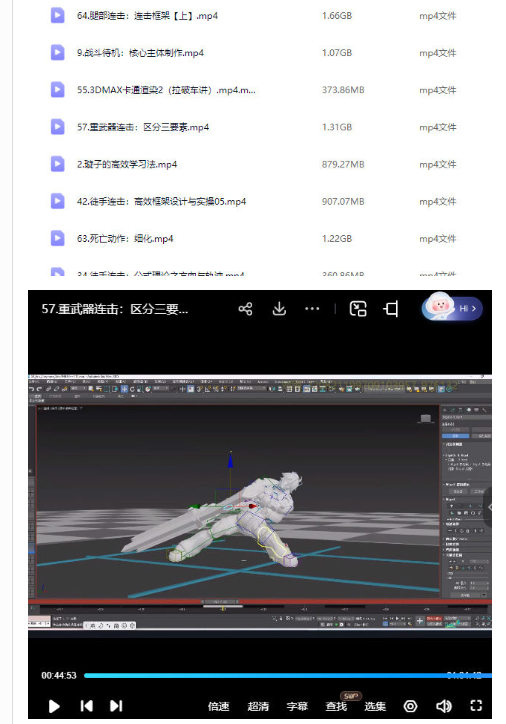Click the circular target icon in player controls
The width and height of the screenshot is (506, 724).
[x=410, y=706]
